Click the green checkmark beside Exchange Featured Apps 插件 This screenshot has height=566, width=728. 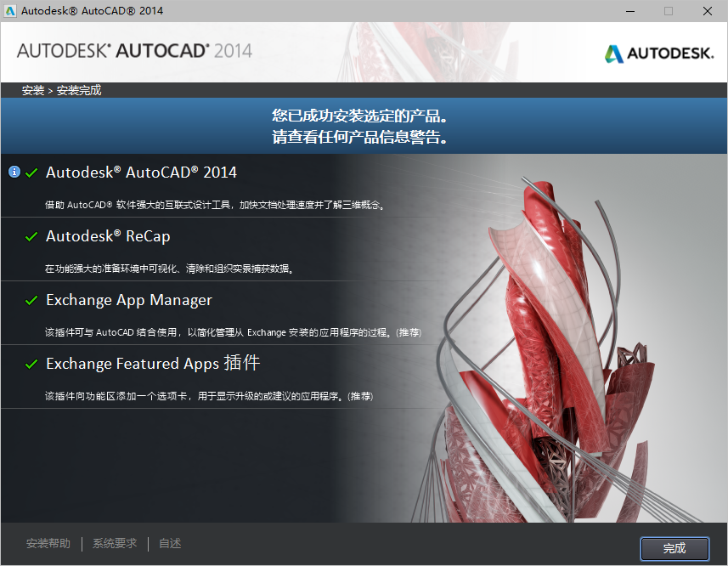pyautogui.click(x=31, y=364)
